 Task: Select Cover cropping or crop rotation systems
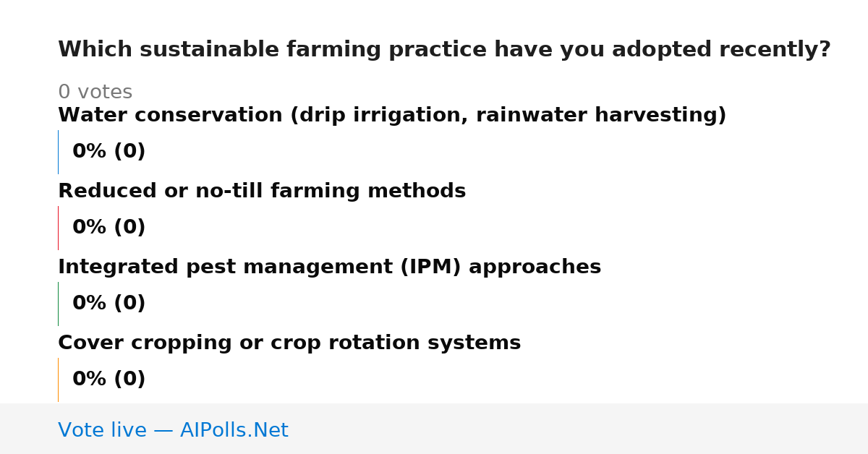click(x=289, y=343)
